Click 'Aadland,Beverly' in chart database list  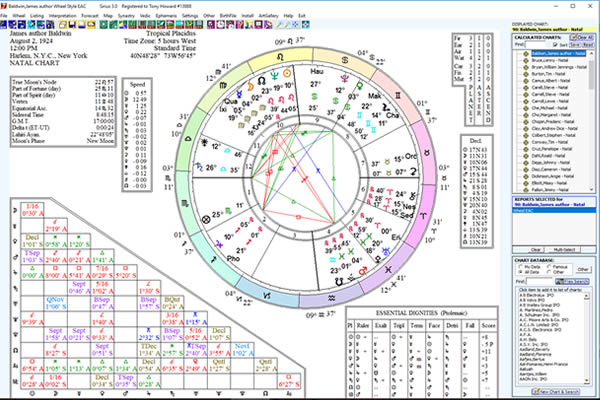pyautogui.click(x=536, y=349)
